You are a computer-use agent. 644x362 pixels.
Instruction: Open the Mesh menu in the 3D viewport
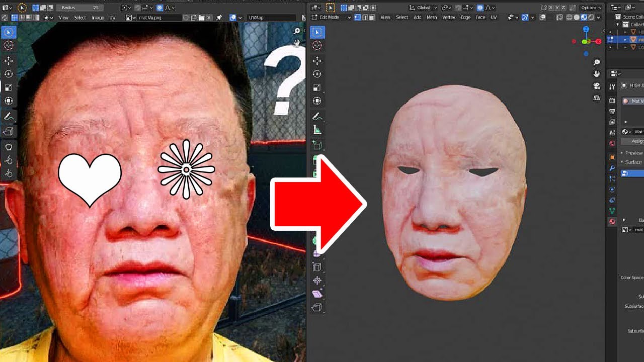(x=432, y=17)
